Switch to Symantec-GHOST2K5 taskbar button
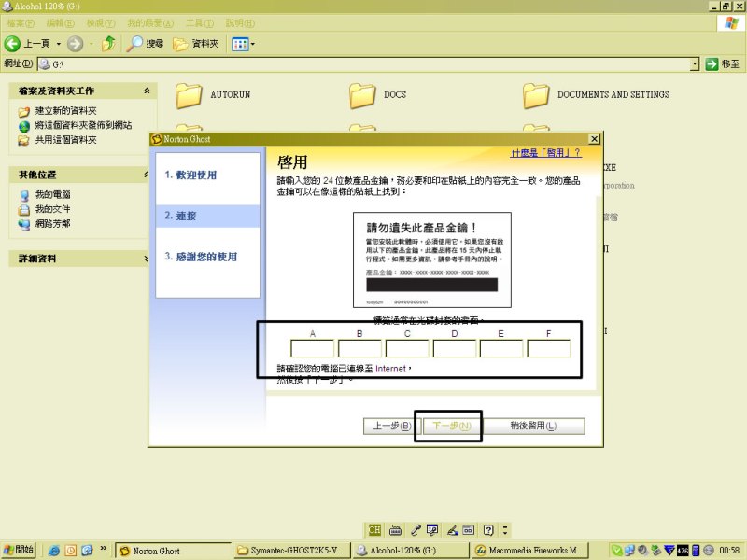 (x=292, y=551)
